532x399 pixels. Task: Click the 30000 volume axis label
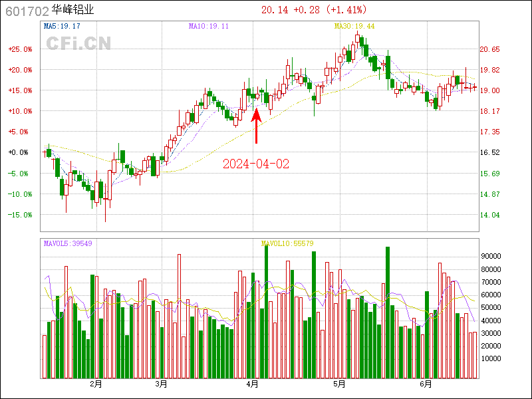click(x=491, y=334)
